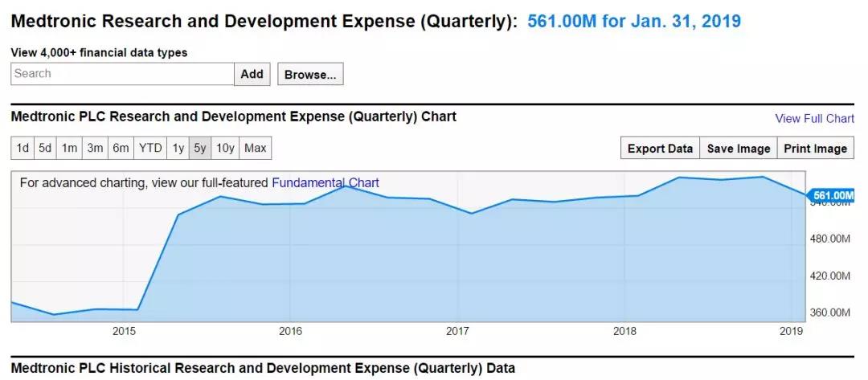Open the View Full Chart link
The width and height of the screenshot is (868, 380).
[x=814, y=118]
